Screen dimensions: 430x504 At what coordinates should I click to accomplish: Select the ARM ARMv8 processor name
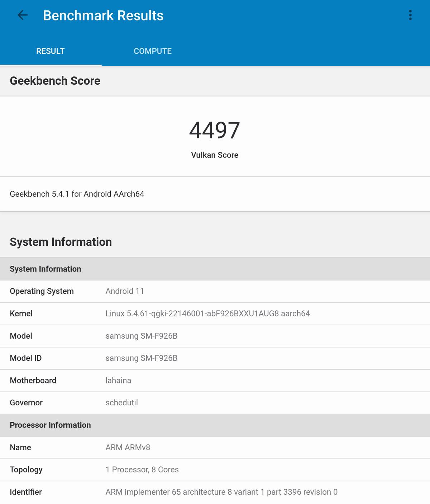coord(128,447)
